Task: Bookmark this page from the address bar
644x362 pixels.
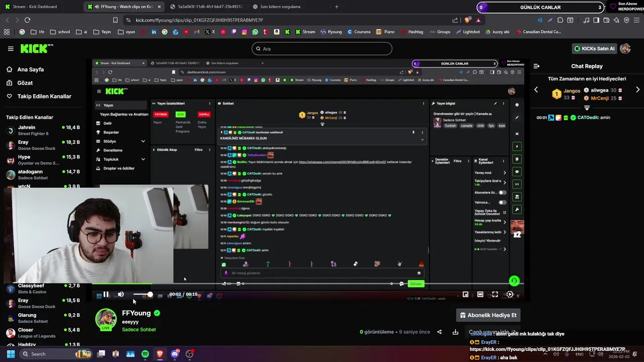Action: click(115, 20)
